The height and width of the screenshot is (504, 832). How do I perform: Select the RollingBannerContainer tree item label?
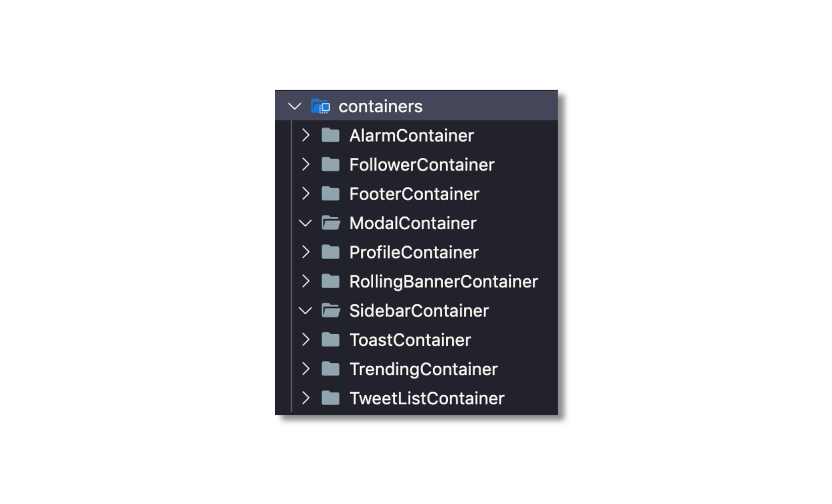443,282
